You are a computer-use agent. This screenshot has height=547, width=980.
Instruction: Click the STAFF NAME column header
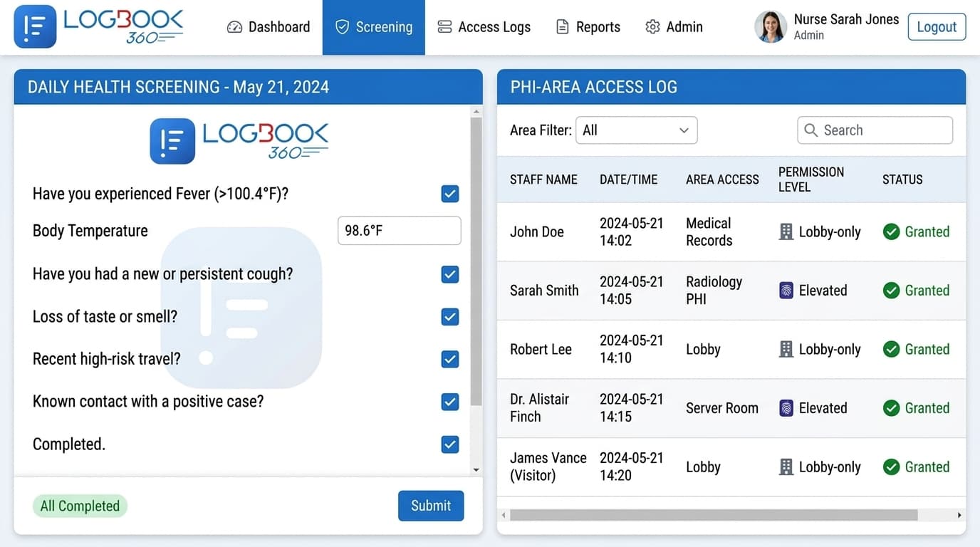[543, 179]
